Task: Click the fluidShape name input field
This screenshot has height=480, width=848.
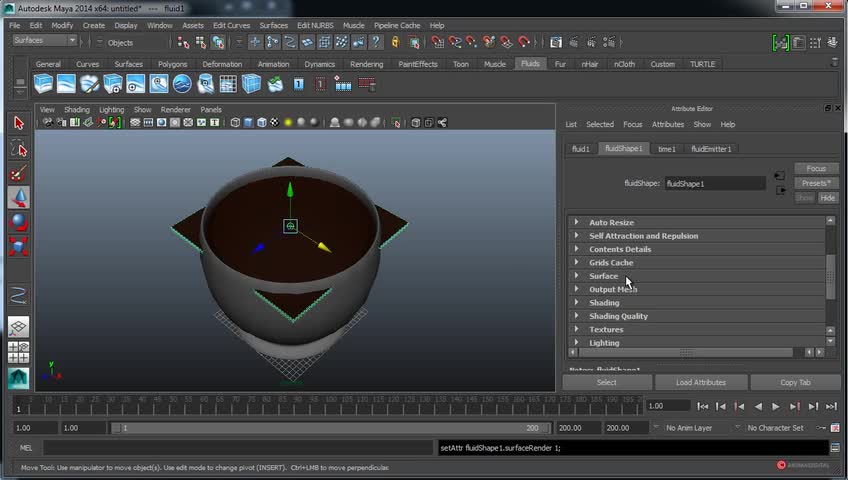Action: pyautogui.click(x=715, y=184)
